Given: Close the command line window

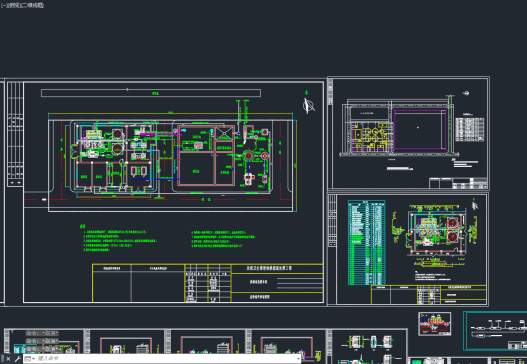Looking at the screenshot, I should pyautogui.click(x=8, y=359).
